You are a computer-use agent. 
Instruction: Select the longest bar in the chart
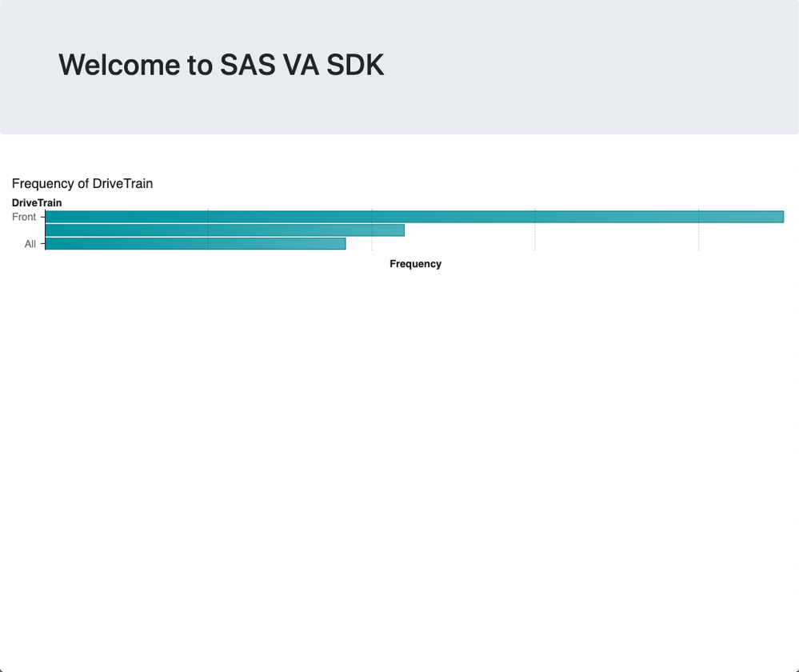(x=400, y=216)
